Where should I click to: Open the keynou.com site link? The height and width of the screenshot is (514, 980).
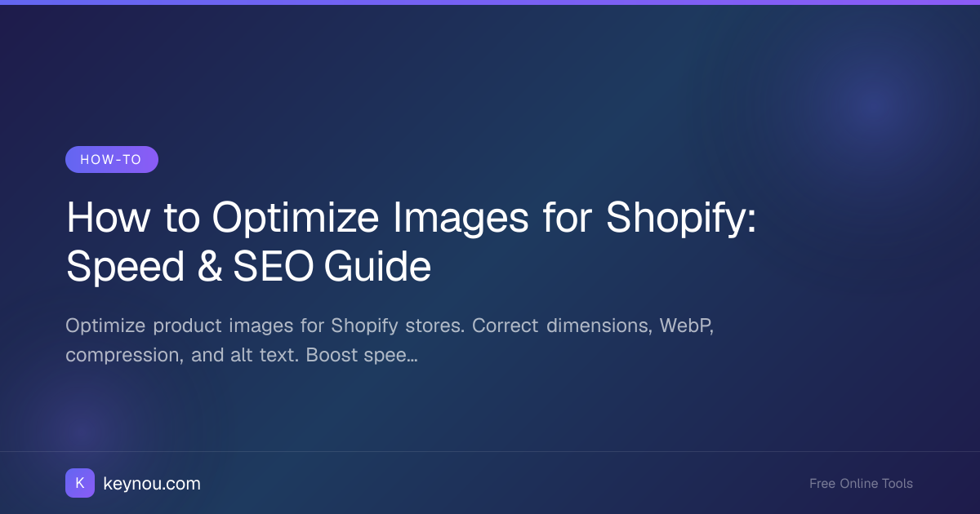(152, 484)
